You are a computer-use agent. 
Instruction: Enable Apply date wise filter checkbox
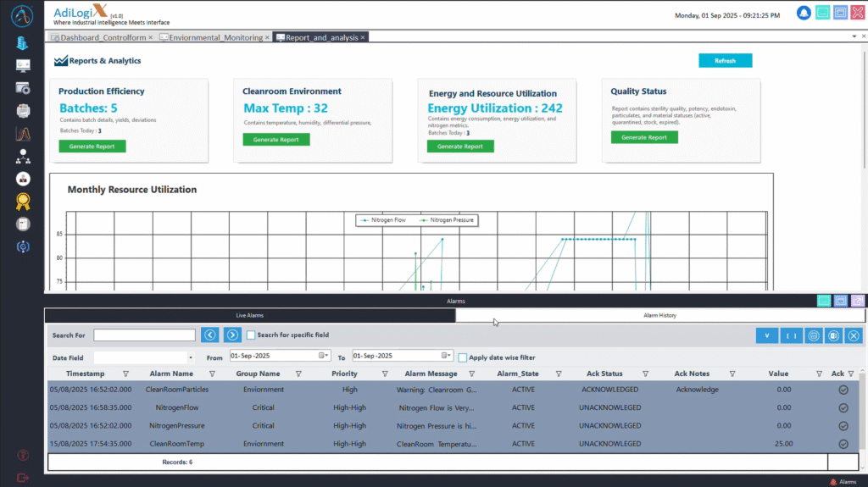(463, 357)
